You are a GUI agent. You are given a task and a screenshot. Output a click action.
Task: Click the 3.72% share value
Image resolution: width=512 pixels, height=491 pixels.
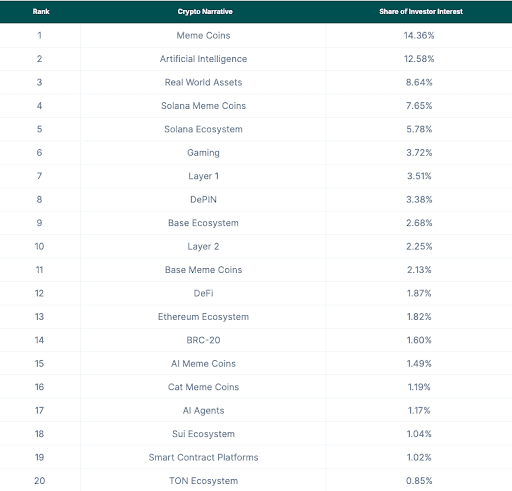419,153
